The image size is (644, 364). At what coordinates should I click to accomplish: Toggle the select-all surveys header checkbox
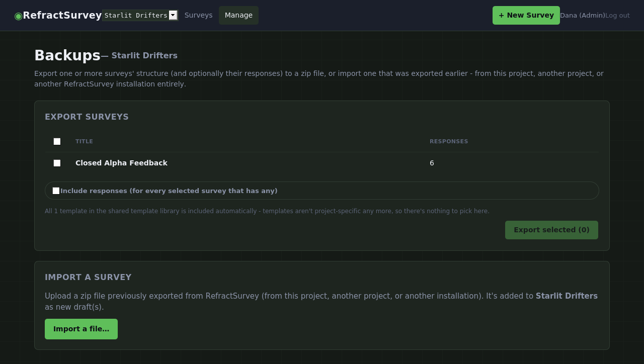(57, 141)
